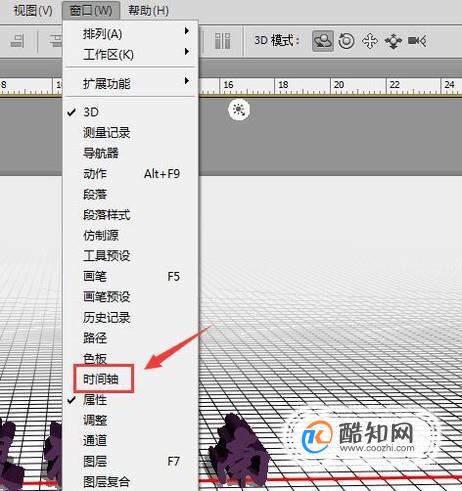Image resolution: width=462 pixels, height=491 pixels.
Task: Click the distribute spacing icon in options bar
Action: 222,41
